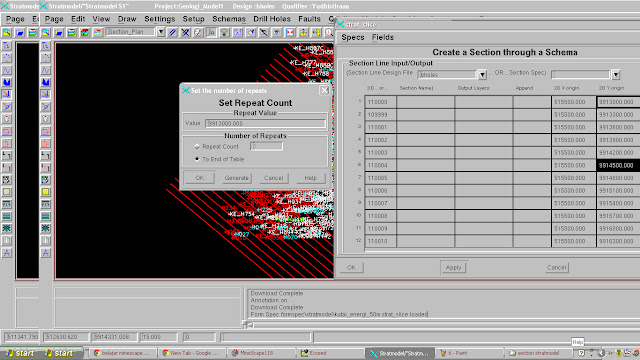The height and width of the screenshot is (360, 640).
Task: Open Exceed from the taskbar
Action: click(x=331, y=353)
